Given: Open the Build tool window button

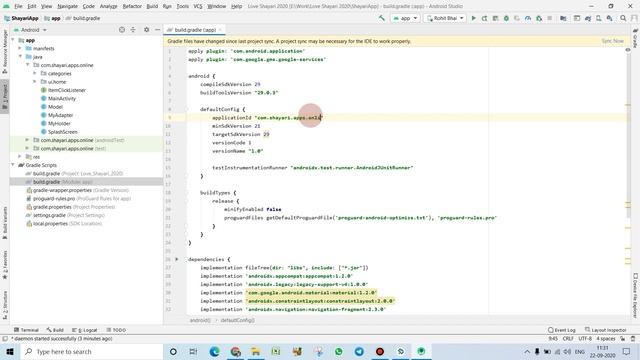Looking at the screenshot, I should pyautogui.click(x=55, y=330).
